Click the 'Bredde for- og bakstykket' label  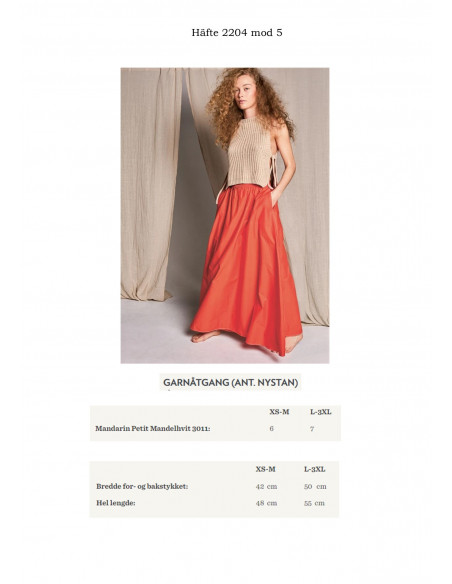(x=142, y=486)
